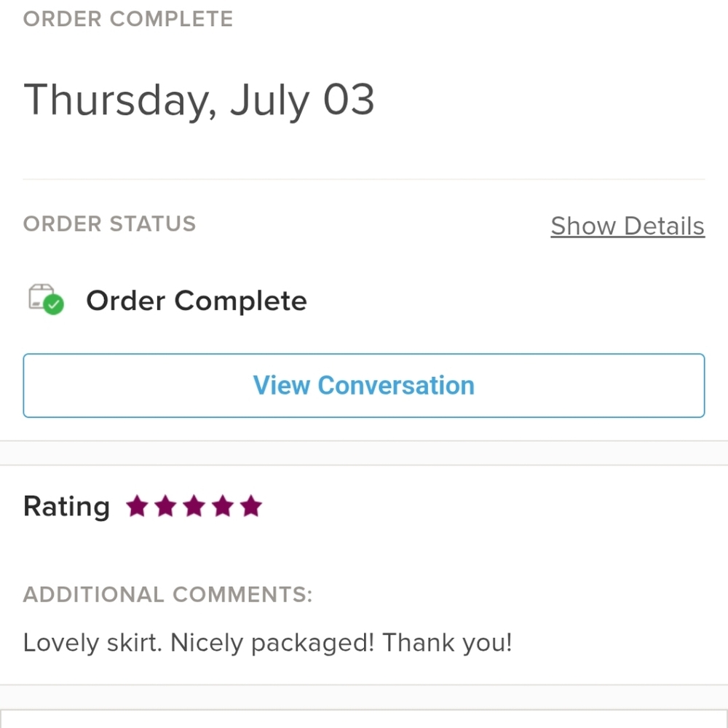
Task: Click the bold Order Complete status text
Action: point(197,301)
